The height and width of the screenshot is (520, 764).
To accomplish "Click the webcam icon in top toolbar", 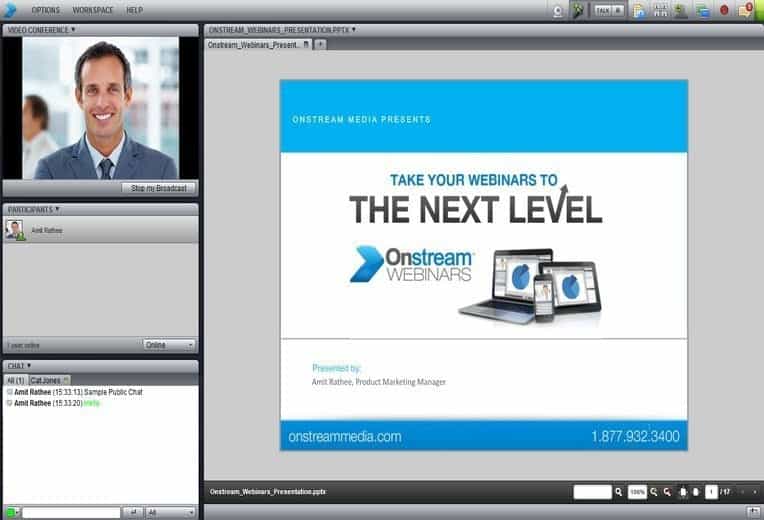I will [x=558, y=11].
